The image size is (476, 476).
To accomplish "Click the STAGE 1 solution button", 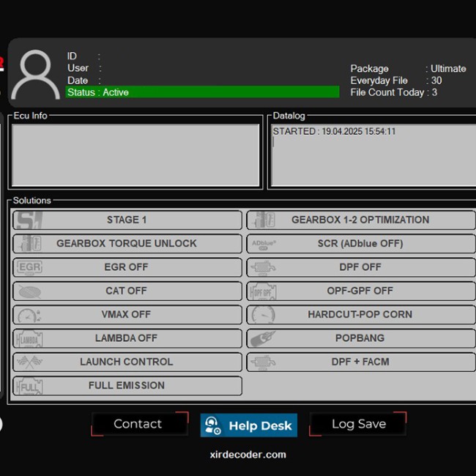I will point(127,220).
